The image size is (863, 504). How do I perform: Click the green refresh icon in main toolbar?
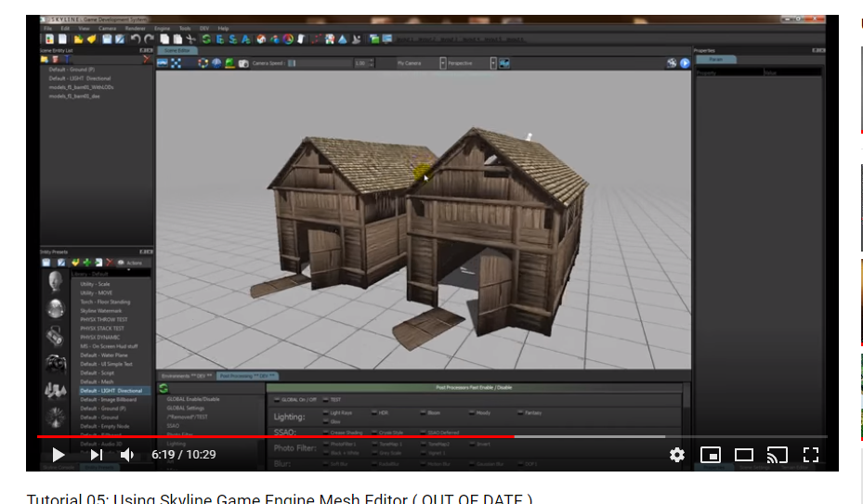[x=206, y=39]
